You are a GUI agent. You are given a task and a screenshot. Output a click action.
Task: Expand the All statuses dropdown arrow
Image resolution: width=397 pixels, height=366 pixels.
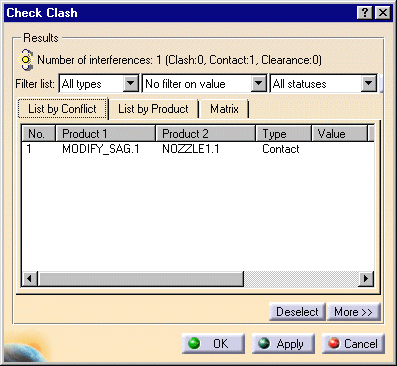pyautogui.click(x=369, y=84)
